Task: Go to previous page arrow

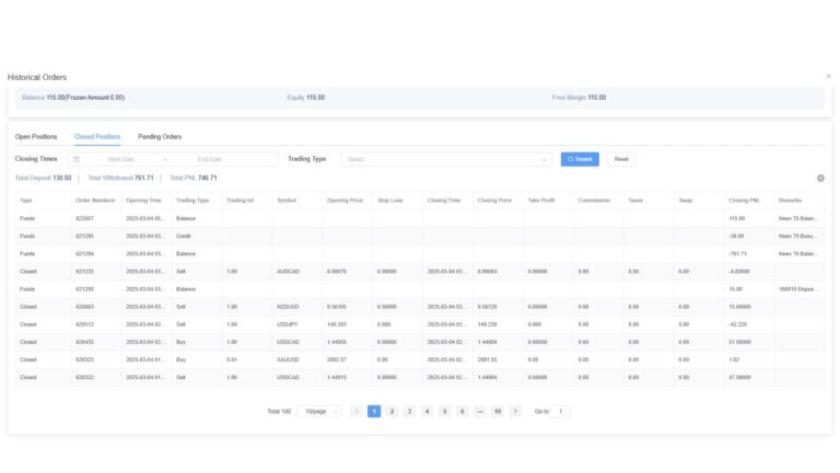Action: click(357, 411)
